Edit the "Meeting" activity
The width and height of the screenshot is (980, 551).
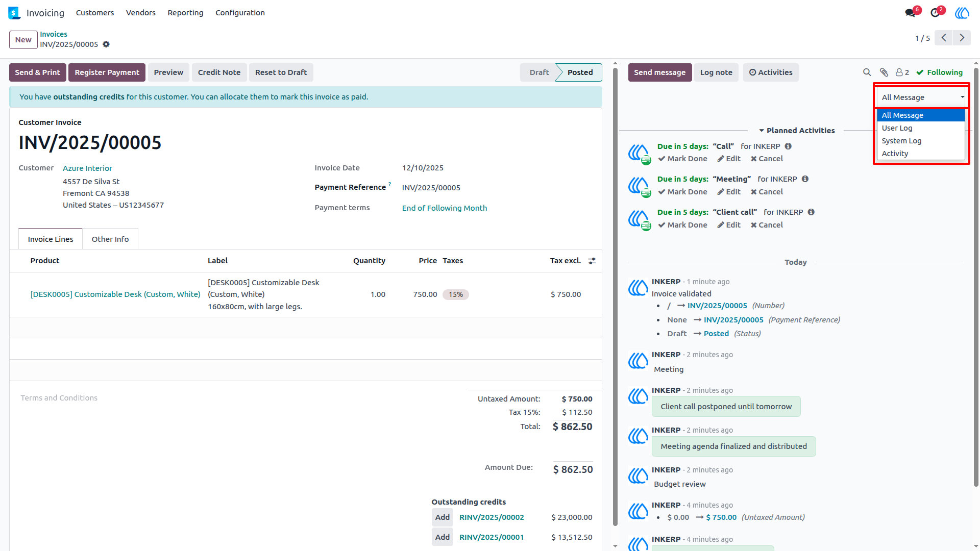click(x=729, y=192)
